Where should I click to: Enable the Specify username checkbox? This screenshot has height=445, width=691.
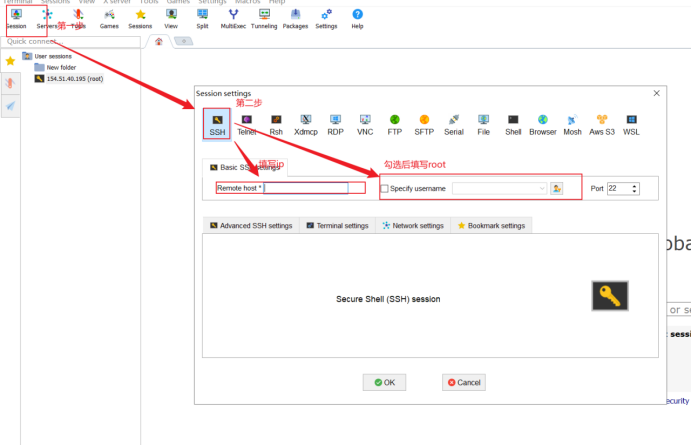click(385, 188)
